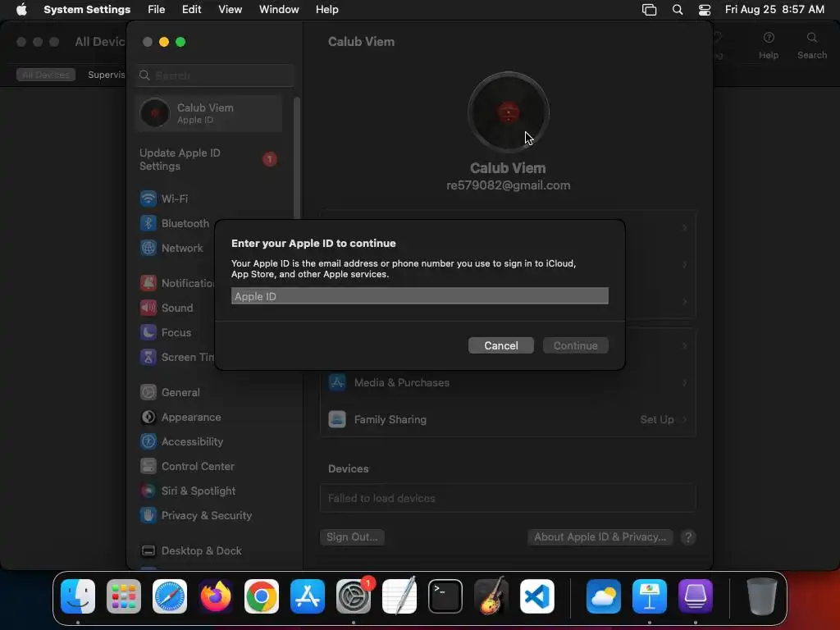Screen dimensions: 840x630
Task: Click the question mark help button
Action: coord(688,536)
